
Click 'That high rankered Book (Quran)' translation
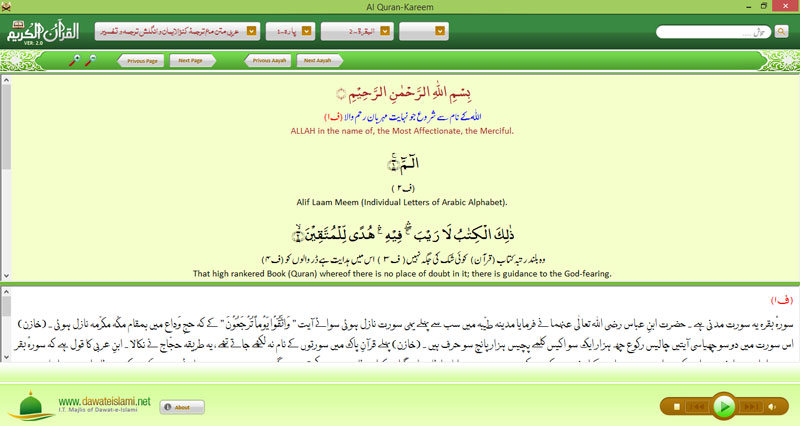[402, 274]
